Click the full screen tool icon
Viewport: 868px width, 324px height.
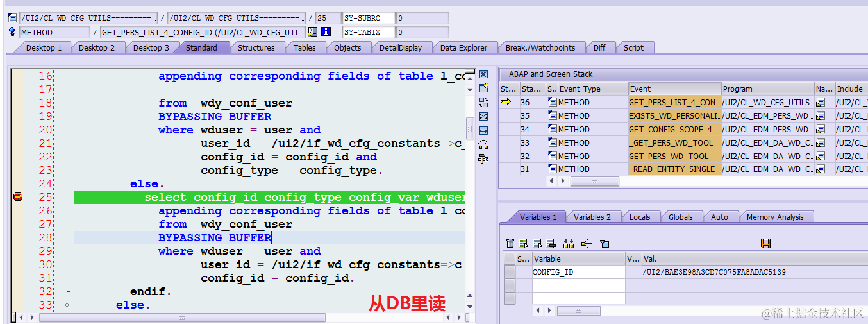483,116
